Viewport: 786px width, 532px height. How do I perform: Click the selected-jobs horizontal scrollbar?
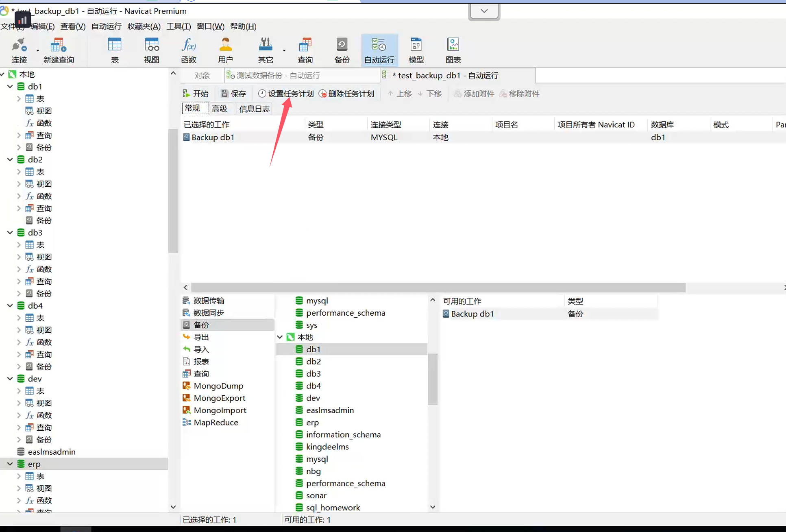click(x=438, y=288)
